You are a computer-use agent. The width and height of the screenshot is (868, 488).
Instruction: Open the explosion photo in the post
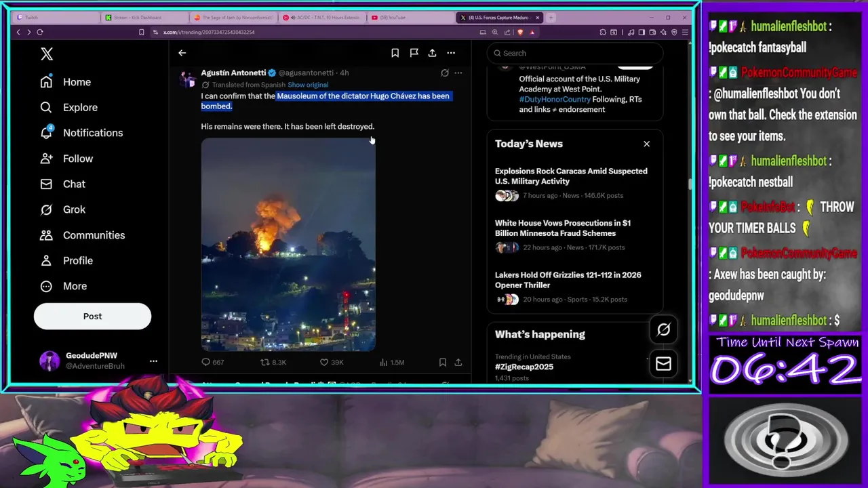(288, 245)
